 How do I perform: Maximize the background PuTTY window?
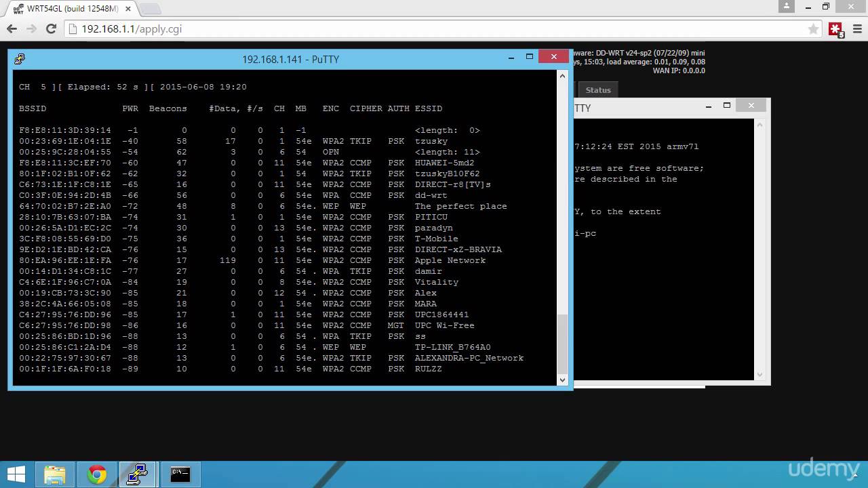pos(727,105)
